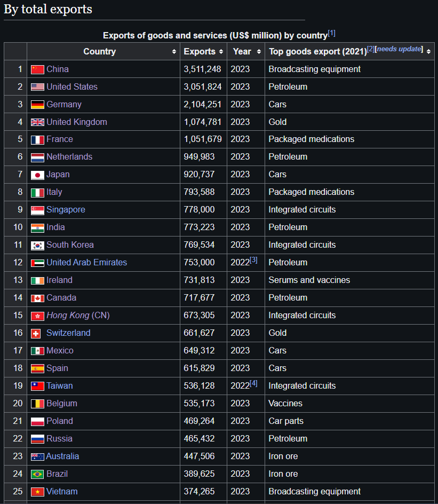438x504 pixels.
Task: Click the Italy flag icon
Action: coord(37,193)
